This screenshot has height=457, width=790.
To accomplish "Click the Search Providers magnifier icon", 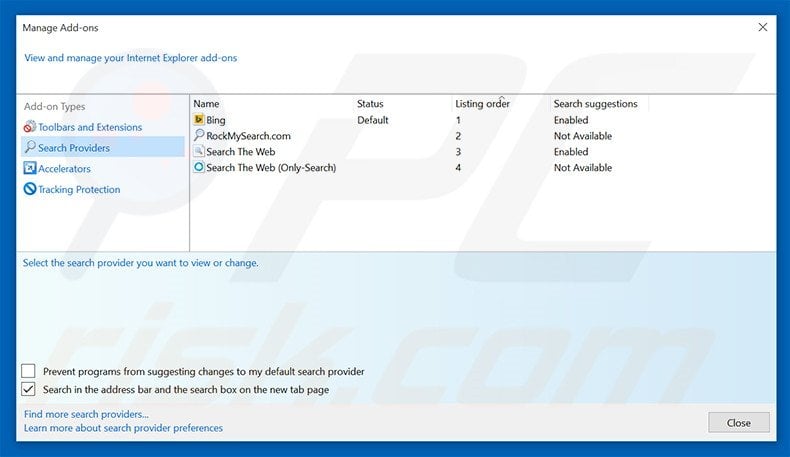I will coord(30,147).
